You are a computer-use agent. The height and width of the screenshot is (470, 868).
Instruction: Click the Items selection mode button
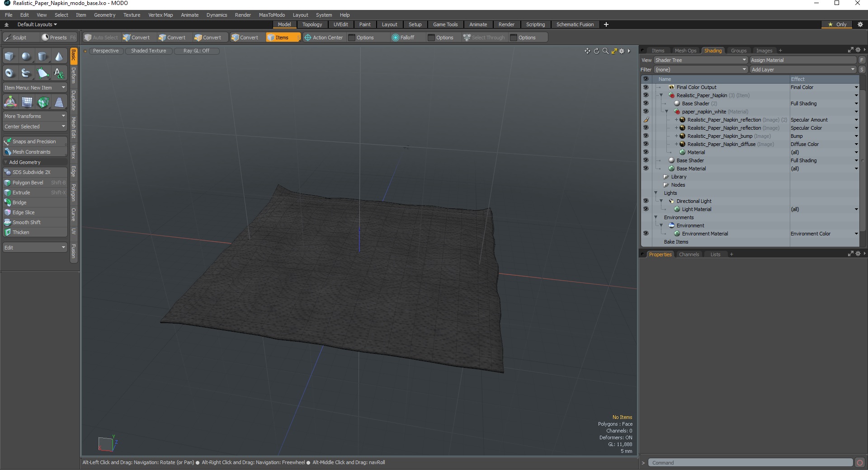coord(283,38)
